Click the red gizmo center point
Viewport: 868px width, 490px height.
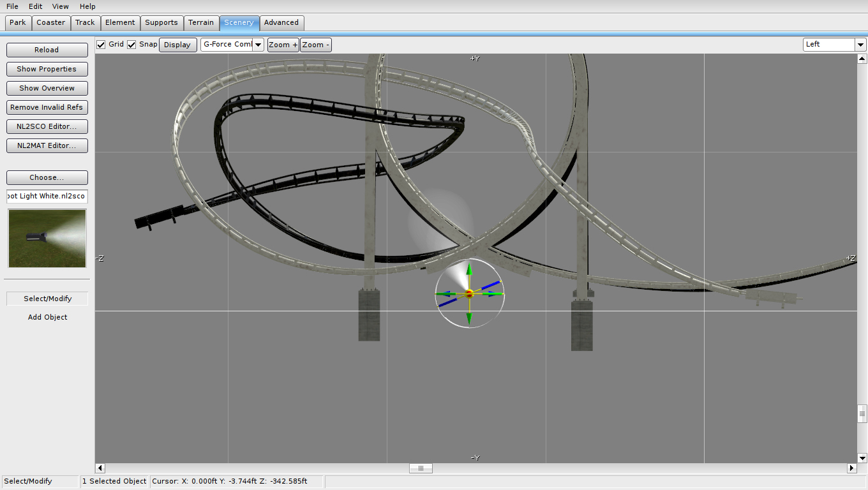click(x=469, y=293)
